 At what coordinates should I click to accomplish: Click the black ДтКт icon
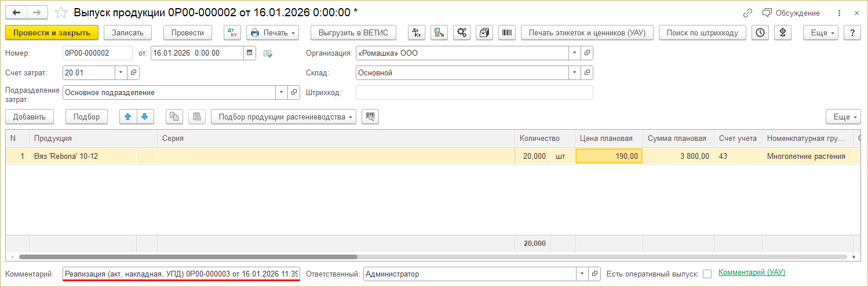tap(417, 33)
